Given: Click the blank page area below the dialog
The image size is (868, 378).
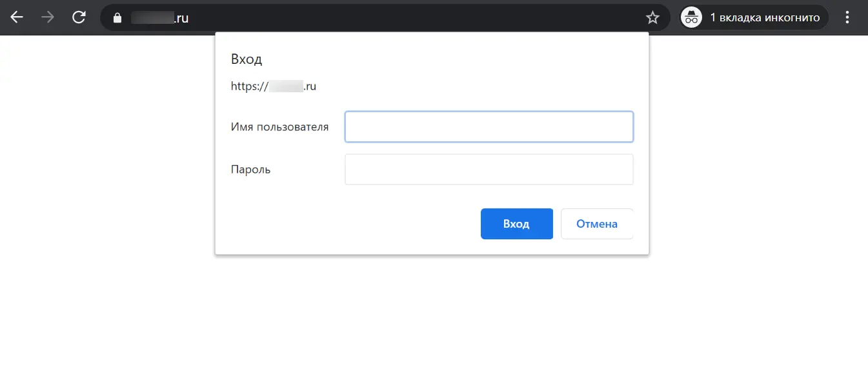Looking at the screenshot, I should click(432, 316).
